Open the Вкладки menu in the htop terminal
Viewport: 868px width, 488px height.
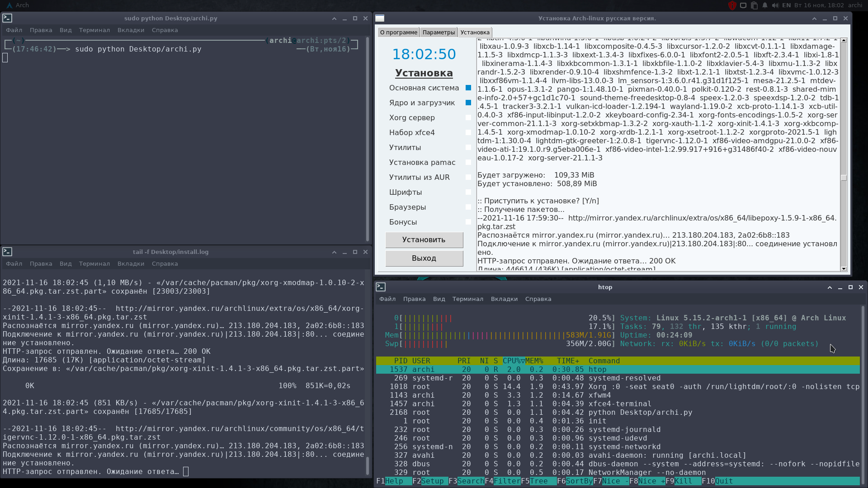tap(504, 299)
